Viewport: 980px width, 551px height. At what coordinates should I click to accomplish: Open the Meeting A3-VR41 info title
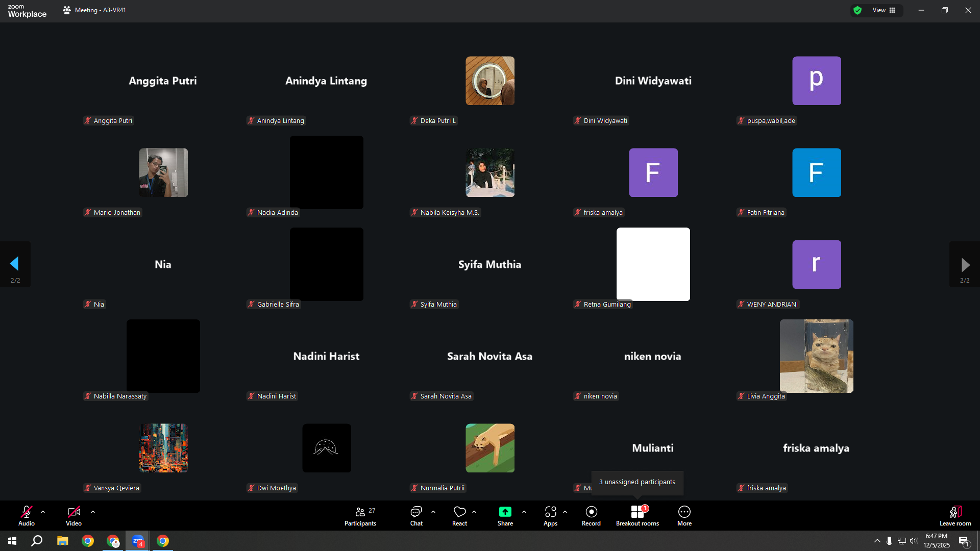click(94, 10)
